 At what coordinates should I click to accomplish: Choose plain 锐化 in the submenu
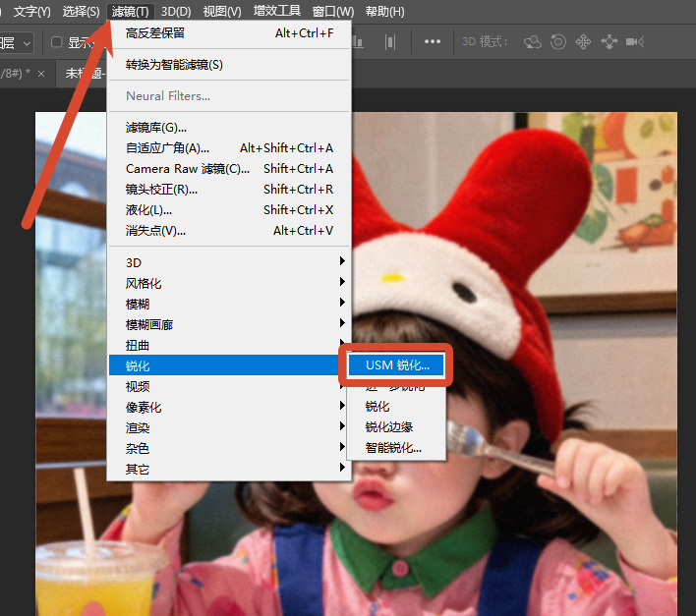tap(396, 406)
